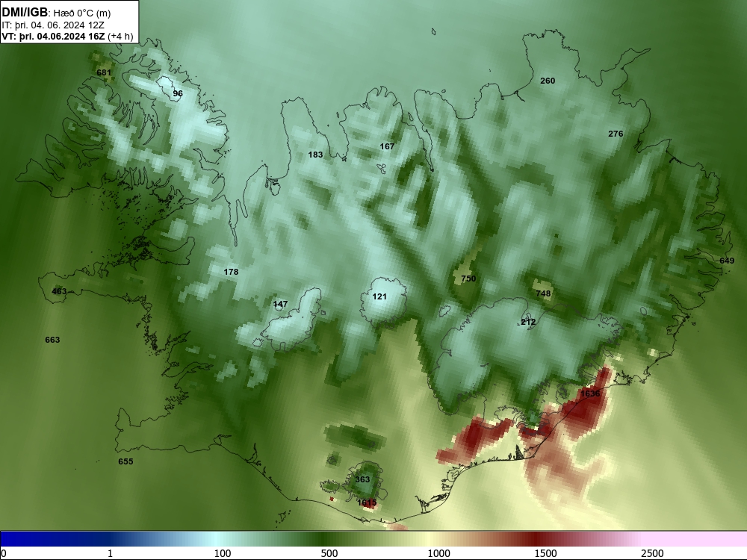747x560 pixels.
Task: Select the map value 748
Action: [x=543, y=293]
